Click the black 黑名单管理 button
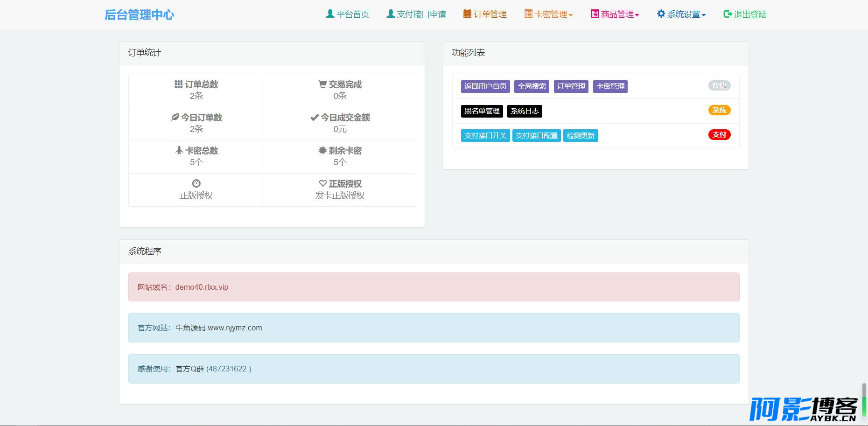The width and height of the screenshot is (868, 426). click(x=482, y=111)
